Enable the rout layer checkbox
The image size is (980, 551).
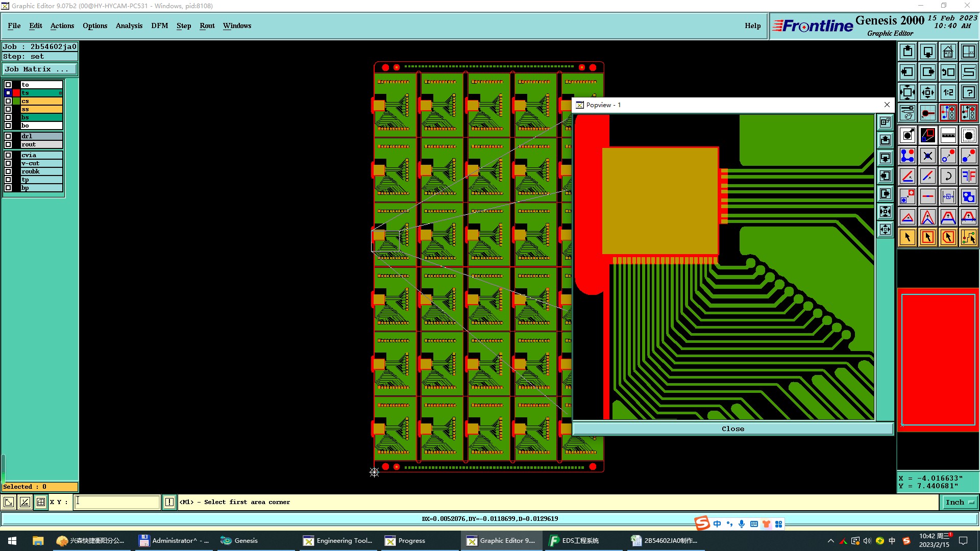pyautogui.click(x=8, y=144)
